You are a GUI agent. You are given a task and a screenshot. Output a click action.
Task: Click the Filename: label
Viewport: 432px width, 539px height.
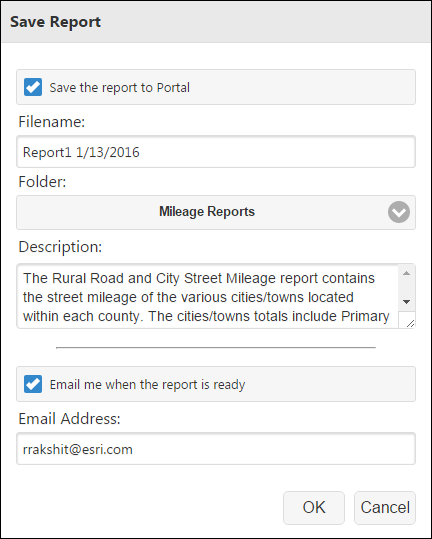tap(52, 122)
